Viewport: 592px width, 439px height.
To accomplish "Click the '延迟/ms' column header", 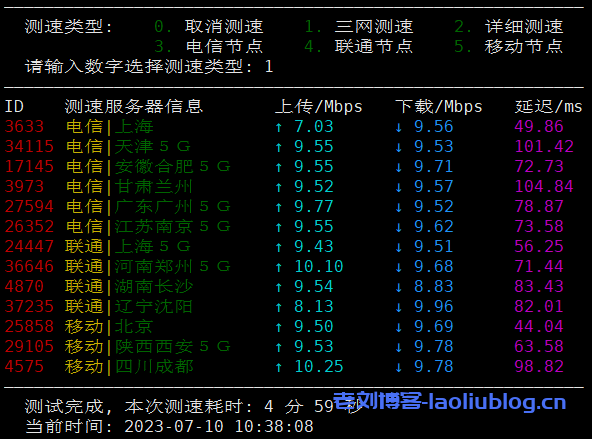I will [549, 106].
